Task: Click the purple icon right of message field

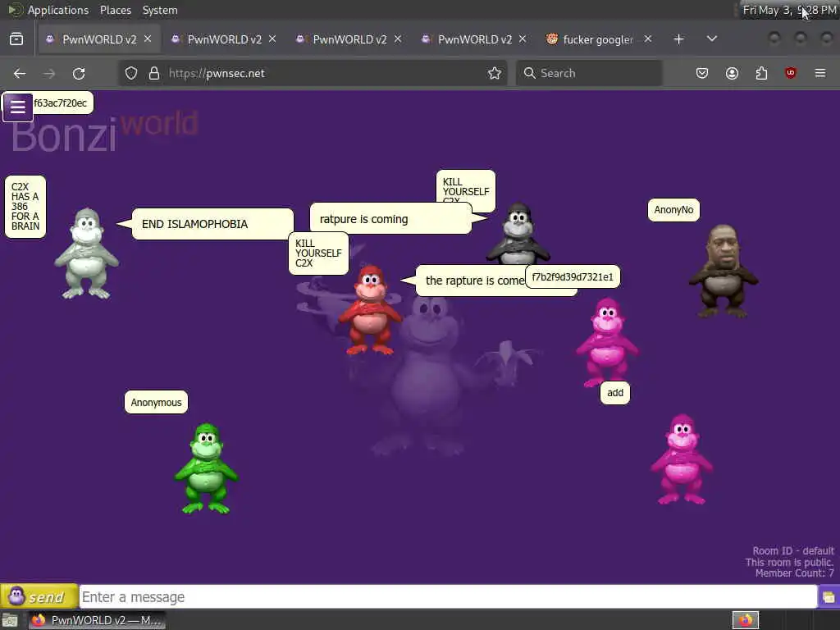Action: 829,597
